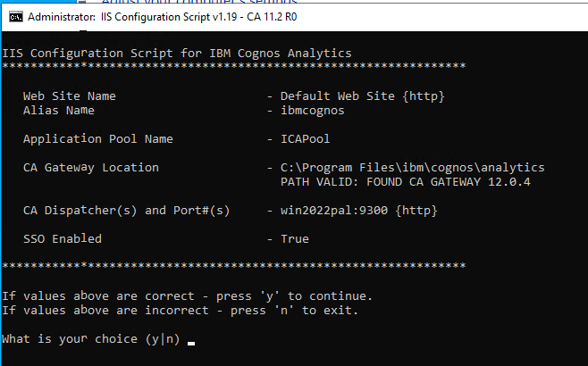The image size is (588, 366).
Task: Select the 'Default Web Site {http}' value
Action: (x=362, y=96)
